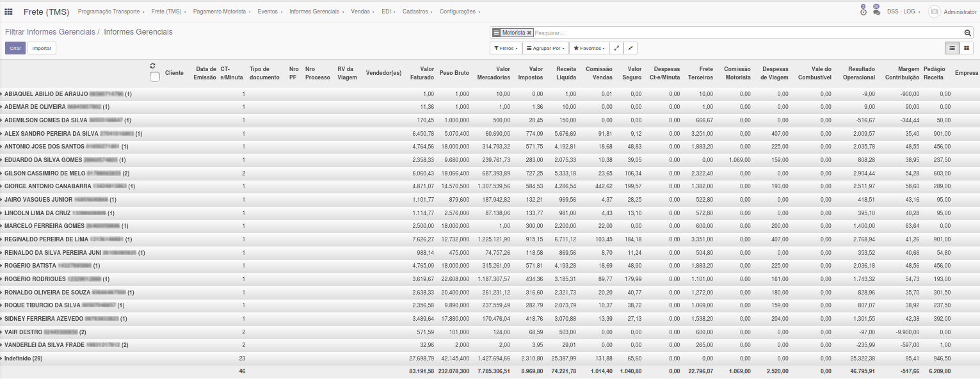This screenshot has height=379, width=980.
Task: Sort by the Valor Faturado column header
Action: (422, 73)
